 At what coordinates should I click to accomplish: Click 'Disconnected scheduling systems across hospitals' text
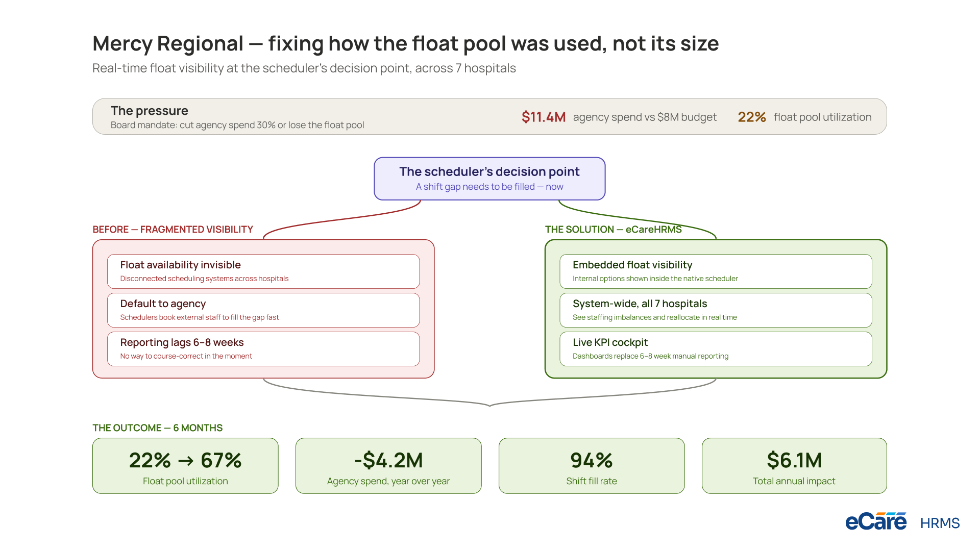(204, 279)
